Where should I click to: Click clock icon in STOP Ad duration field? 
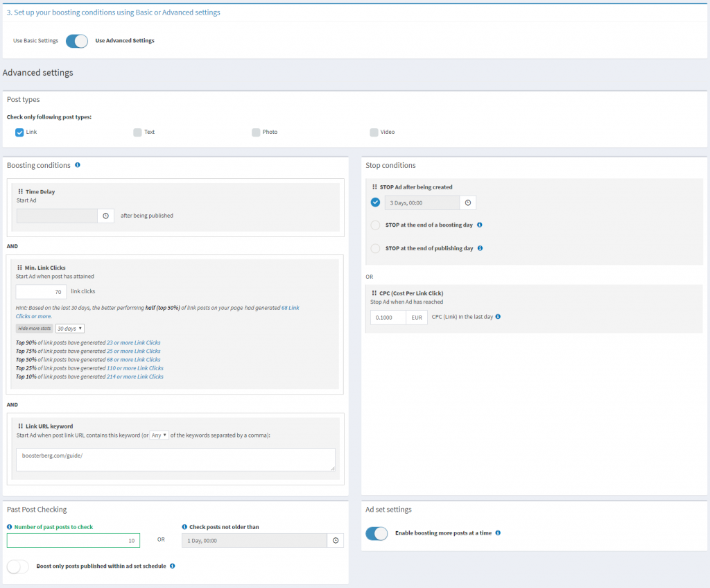click(x=467, y=202)
